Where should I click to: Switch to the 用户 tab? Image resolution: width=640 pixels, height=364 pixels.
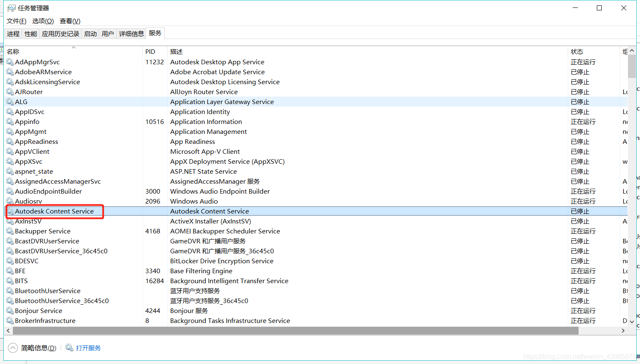coord(108,34)
